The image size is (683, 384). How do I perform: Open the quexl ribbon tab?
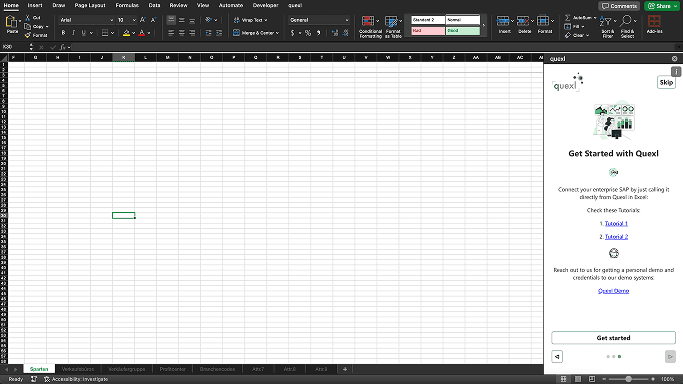pyautogui.click(x=295, y=5)
